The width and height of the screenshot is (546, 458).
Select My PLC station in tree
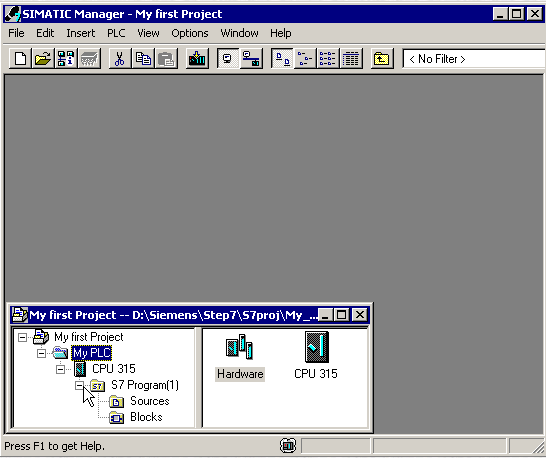click(92, 353)
